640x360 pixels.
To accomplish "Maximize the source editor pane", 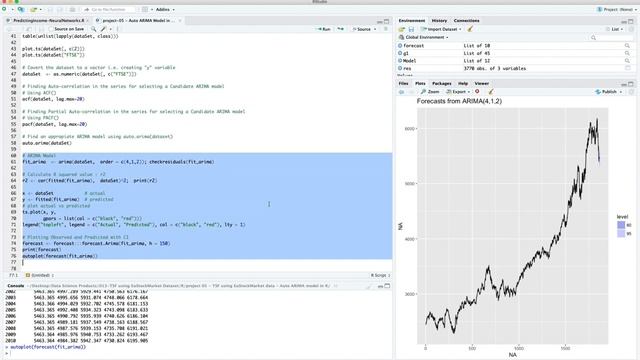I will tap(387, 21).
